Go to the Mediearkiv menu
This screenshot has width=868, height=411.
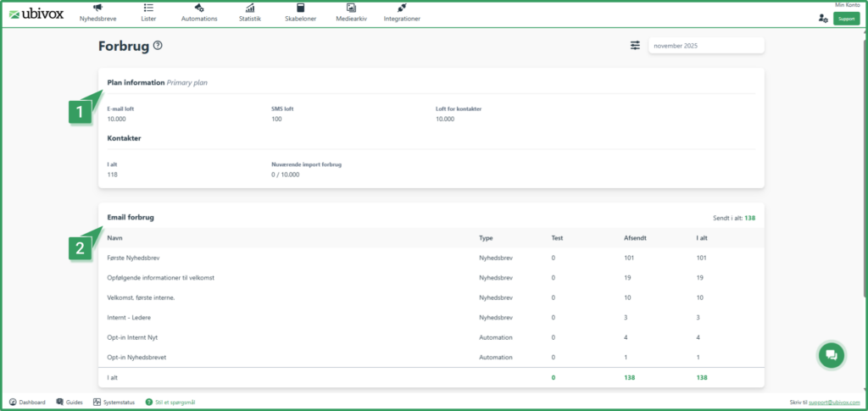pos(351,19)
